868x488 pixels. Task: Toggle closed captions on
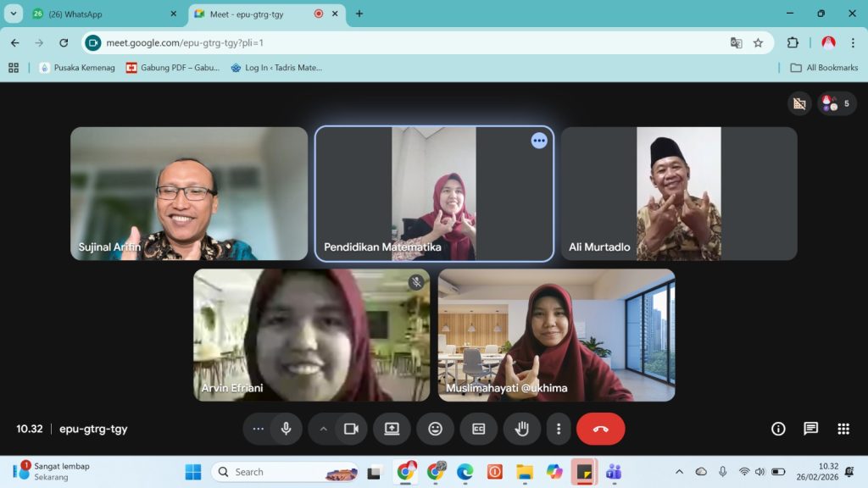(x=478, y=429)
